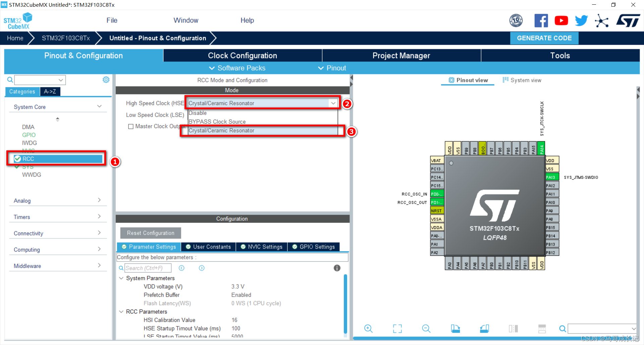Click the ST logo icon
Viewport: 644px width, 345px height.
(628, 20)
